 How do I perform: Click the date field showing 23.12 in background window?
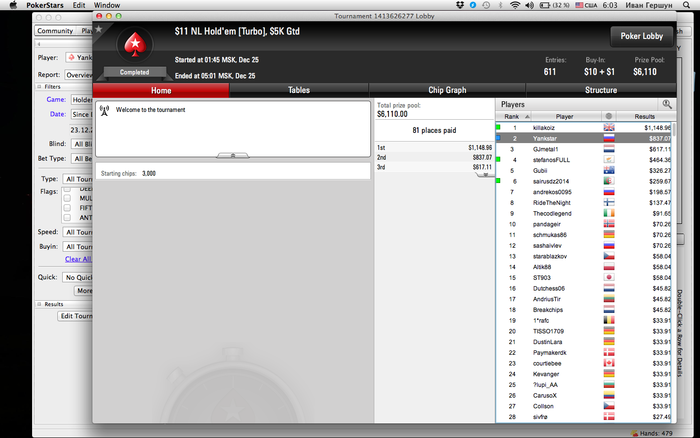pyautogui.click(x=81, y=130)
